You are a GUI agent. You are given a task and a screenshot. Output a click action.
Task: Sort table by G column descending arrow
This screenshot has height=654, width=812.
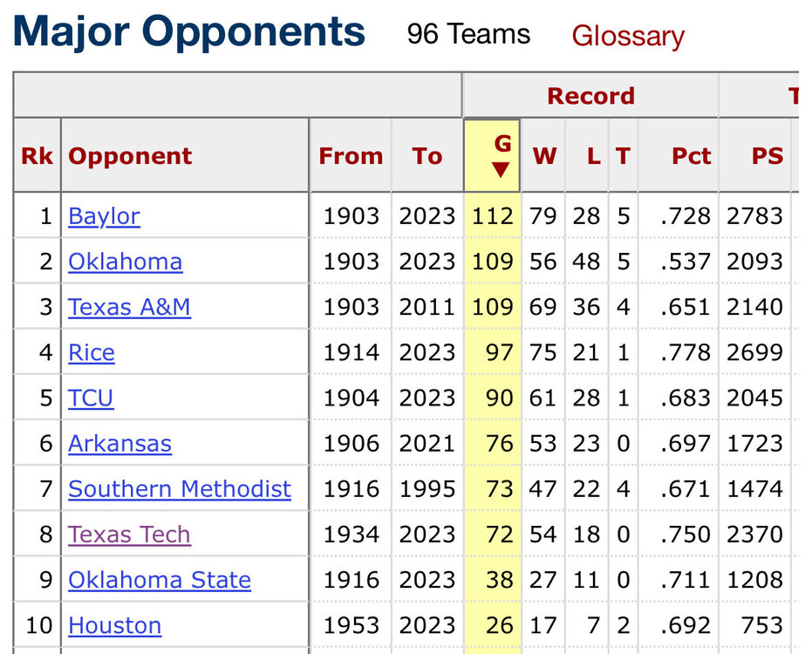500,168
